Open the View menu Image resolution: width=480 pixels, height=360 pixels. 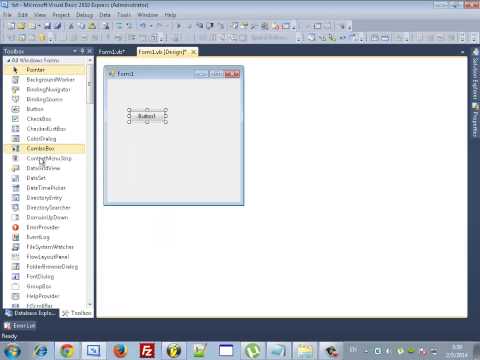tap(40, 15)
